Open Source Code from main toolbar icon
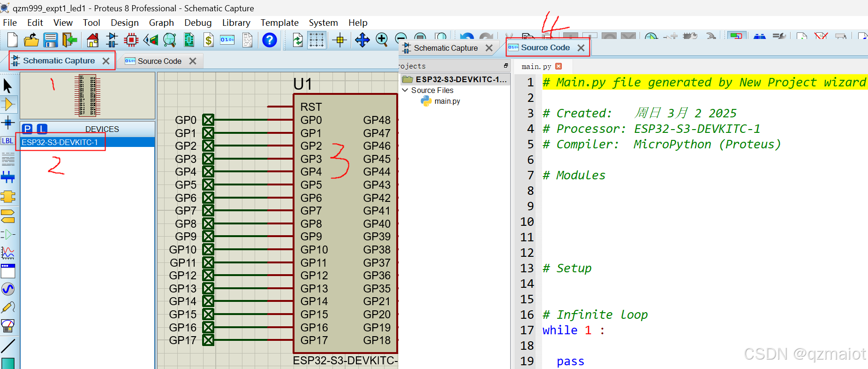This screenshot has height=369, width=868. pyautogui.click(x=227, y=40)
